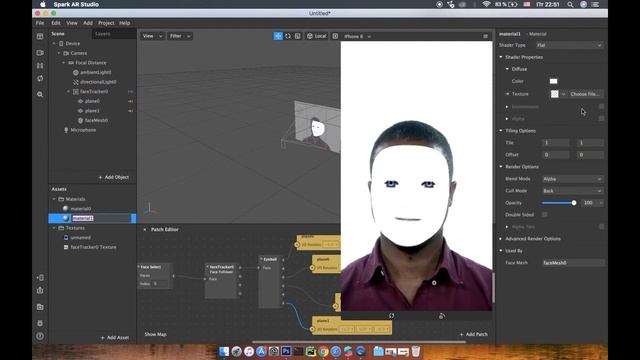Screen dimensions: 640x360
Task: Click the pause icon in left toolbar
Action: pyautogui.click(x=40, y=65)
